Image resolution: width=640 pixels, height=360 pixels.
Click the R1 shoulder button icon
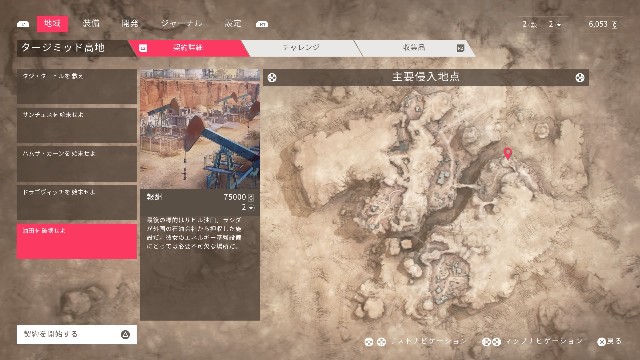coord(262,24)
